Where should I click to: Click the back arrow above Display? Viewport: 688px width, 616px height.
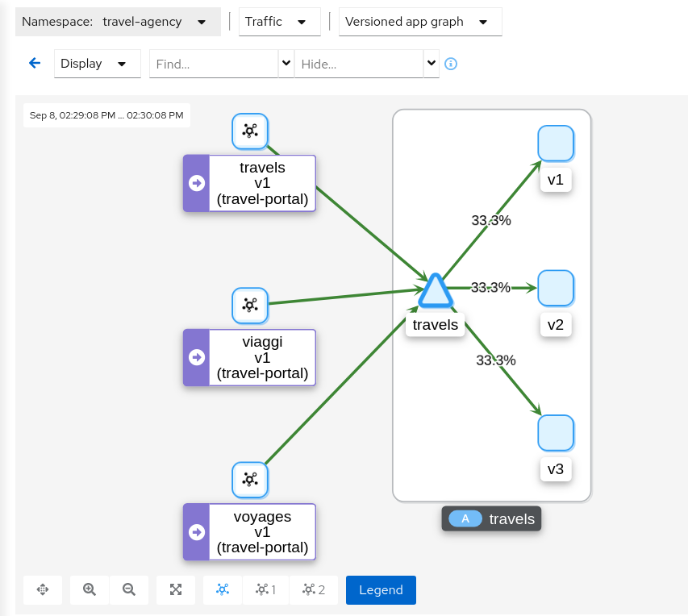pos(32,62)
